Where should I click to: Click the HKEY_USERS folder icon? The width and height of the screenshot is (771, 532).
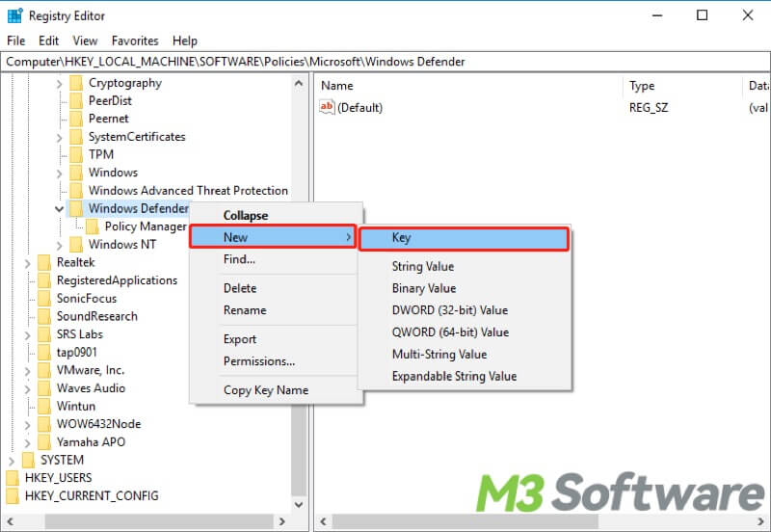pos(13,478)
